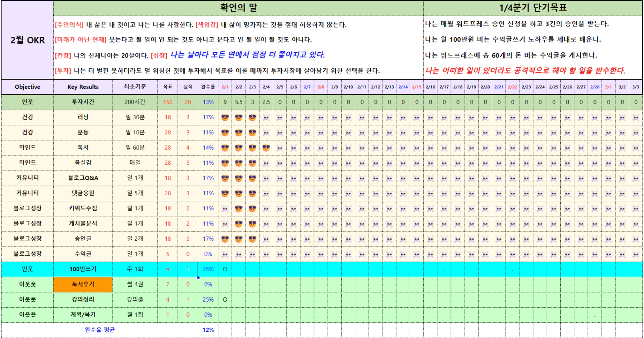Image resolution: width=644 pixels, height=338 pixels.
Task: Click the skull emoji for 러닝 on 2/4
Action: tap(266, 118)
